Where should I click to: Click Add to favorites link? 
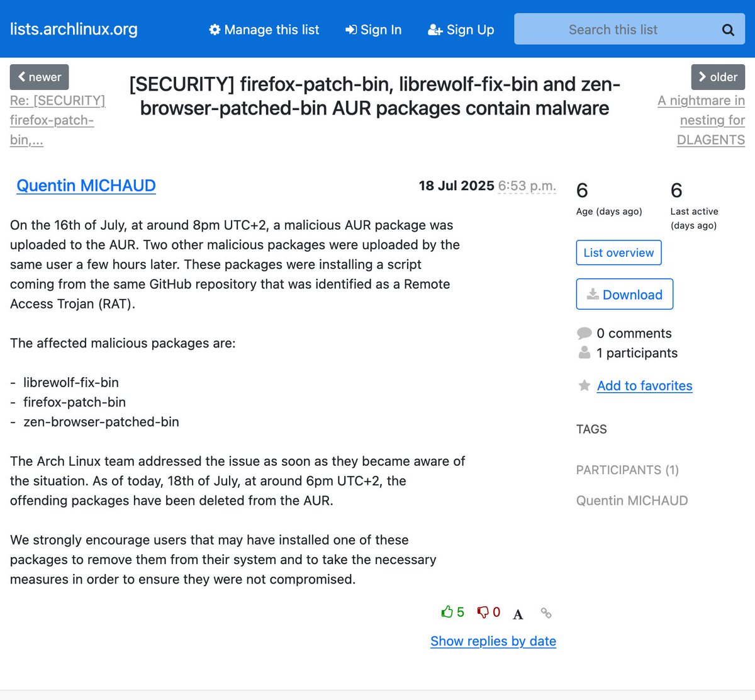[x=644, y=386]
